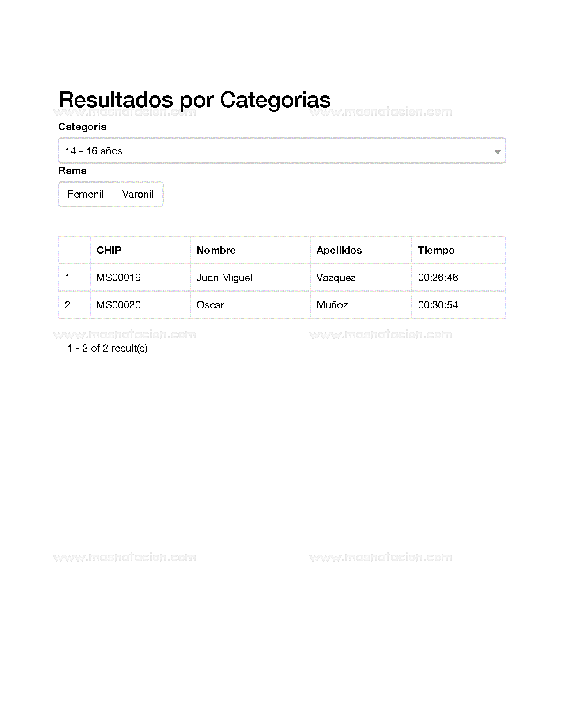The height and width of the screenshot is (728, 563).
Task: Click the '1 - 2 of 2 result(s)' text
Action: pyautogui.click(x=107, y=348)
